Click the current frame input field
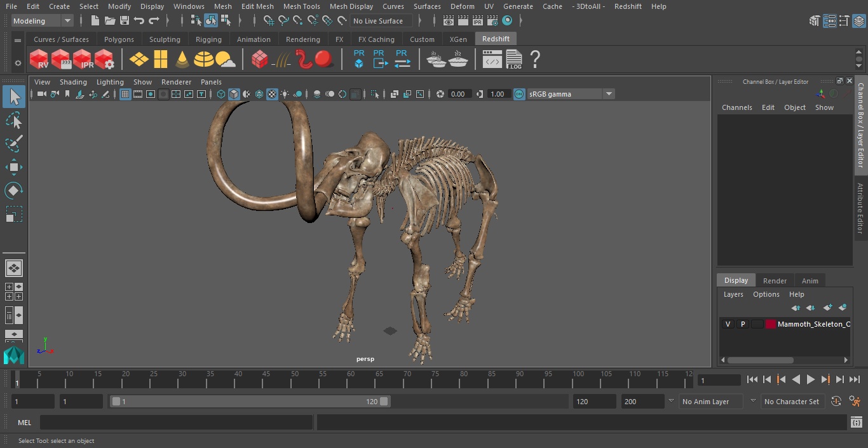This screenshot has width=868, height=448. [719, 380]
